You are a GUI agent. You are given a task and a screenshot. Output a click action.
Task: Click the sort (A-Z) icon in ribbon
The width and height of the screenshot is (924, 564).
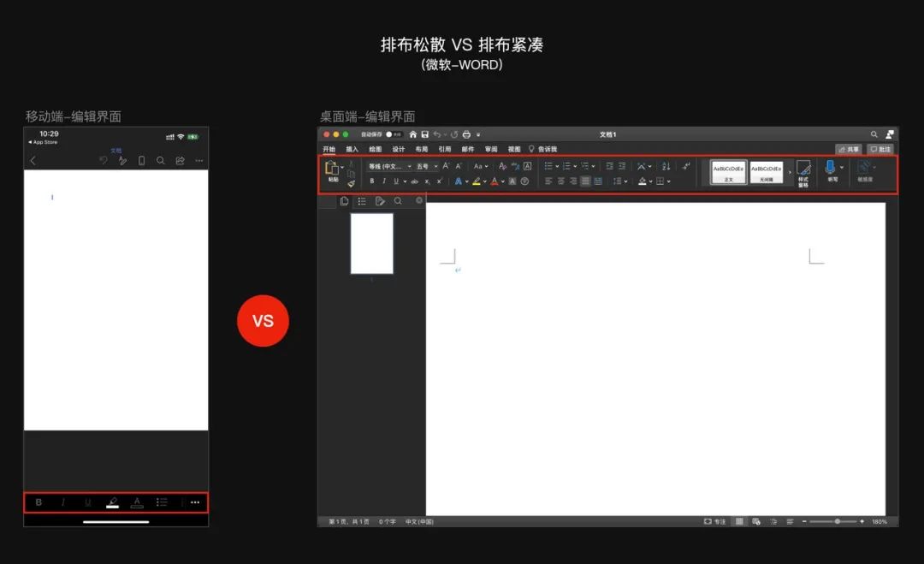pyautogui.click(x=666, y=166)
